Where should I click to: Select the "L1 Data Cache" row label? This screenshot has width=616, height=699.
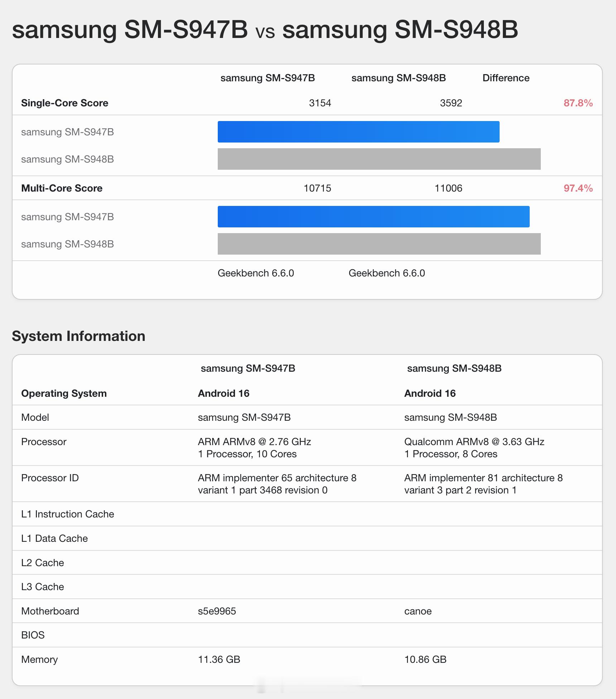coord(54,539)
